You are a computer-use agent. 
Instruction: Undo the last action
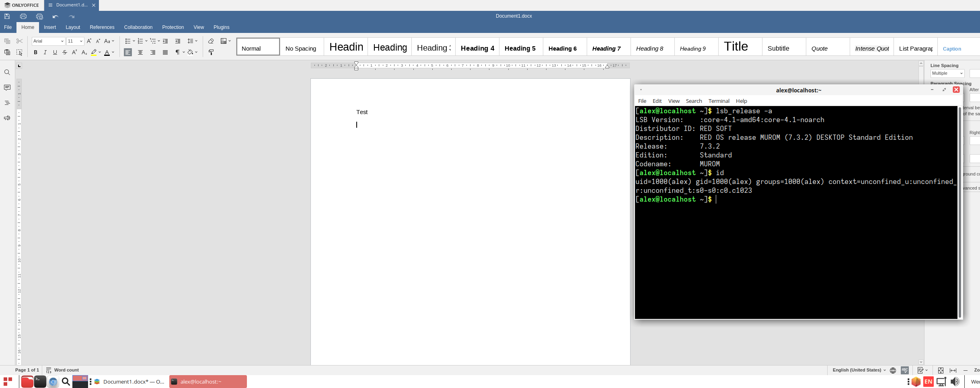coord(55,16)
